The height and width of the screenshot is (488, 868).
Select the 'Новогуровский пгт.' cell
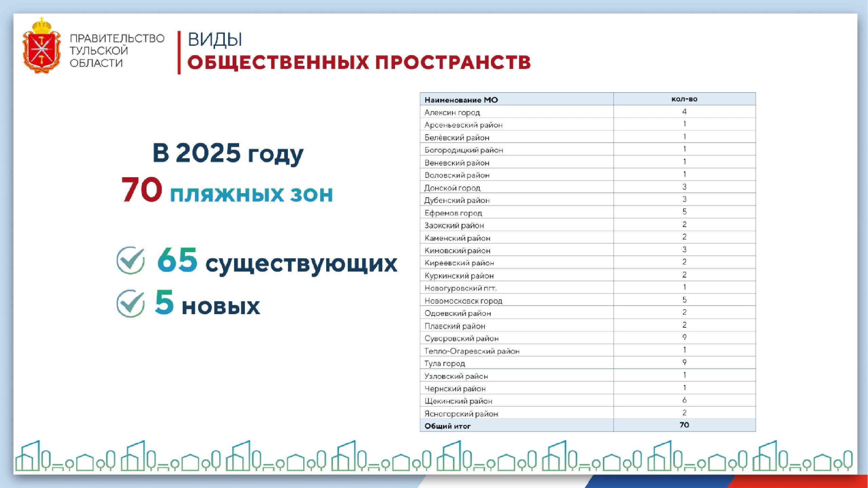[517, 287]
